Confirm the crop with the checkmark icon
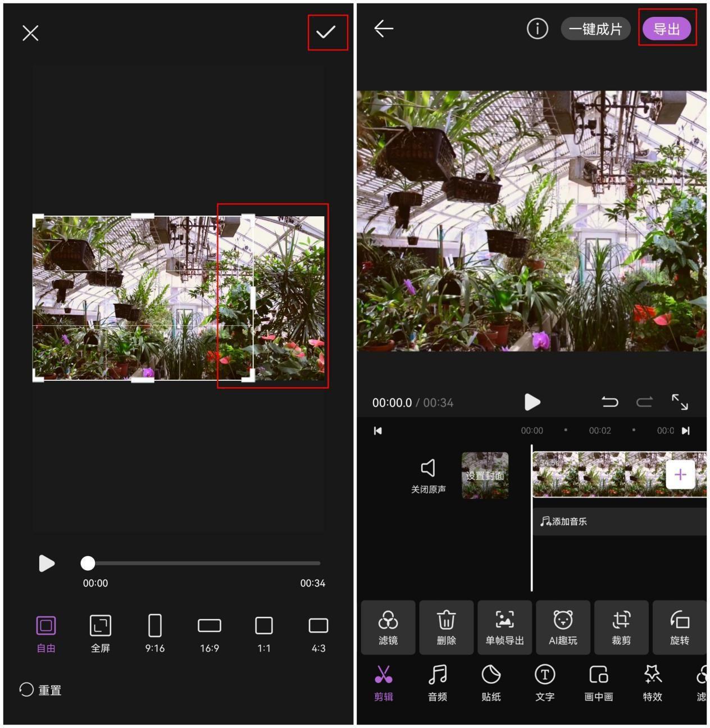The width and height of the screenshot is (710, 728). click(326, 33)
